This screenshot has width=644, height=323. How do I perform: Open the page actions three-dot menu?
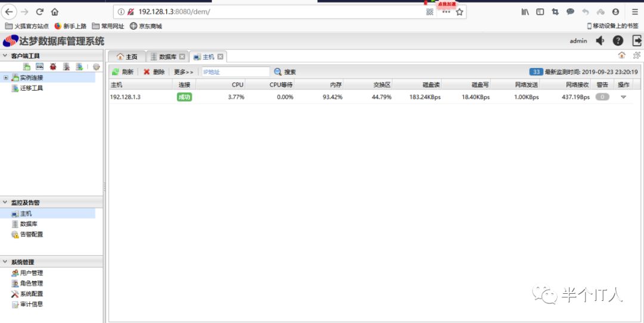click(446, 12)
